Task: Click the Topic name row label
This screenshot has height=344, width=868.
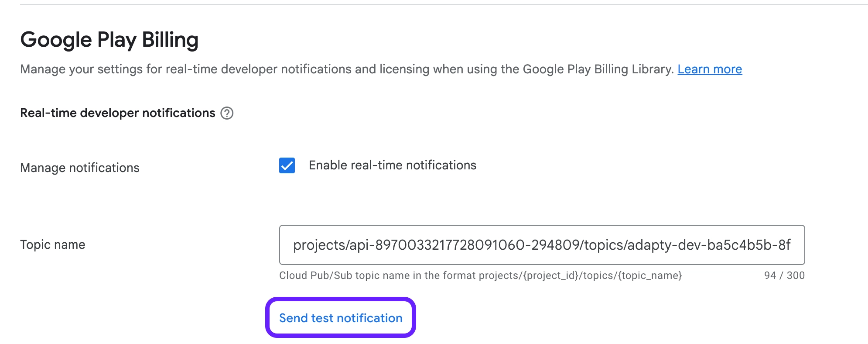Action: 53,244
